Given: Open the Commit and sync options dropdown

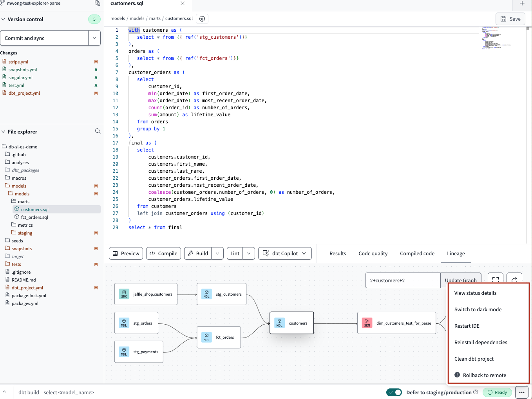Looking at the screenshot, I should tap(94, 38).
